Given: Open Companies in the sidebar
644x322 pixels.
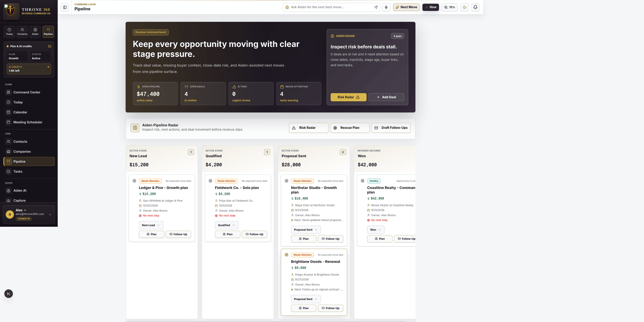Looking at the screenshot, I should click(29, 152).
